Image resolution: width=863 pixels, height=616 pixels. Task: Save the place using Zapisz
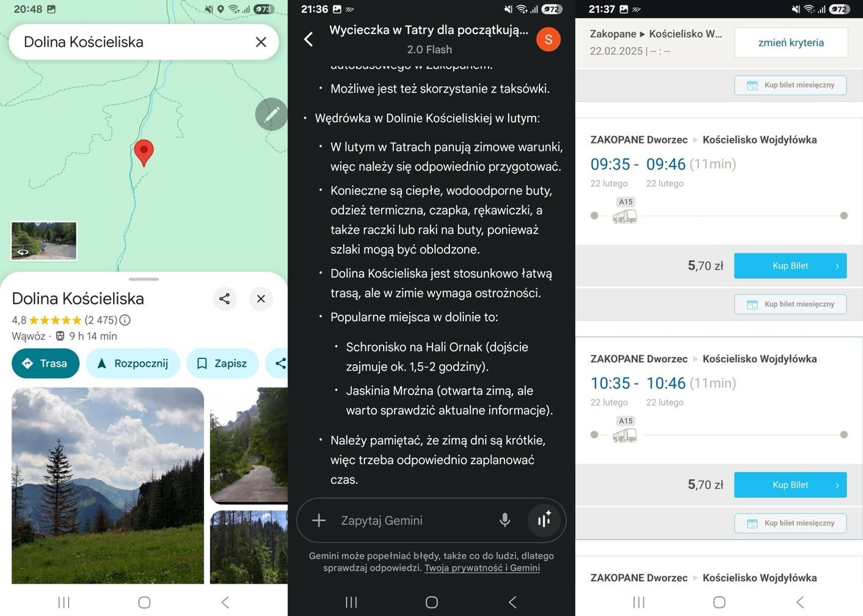point(222,363)
